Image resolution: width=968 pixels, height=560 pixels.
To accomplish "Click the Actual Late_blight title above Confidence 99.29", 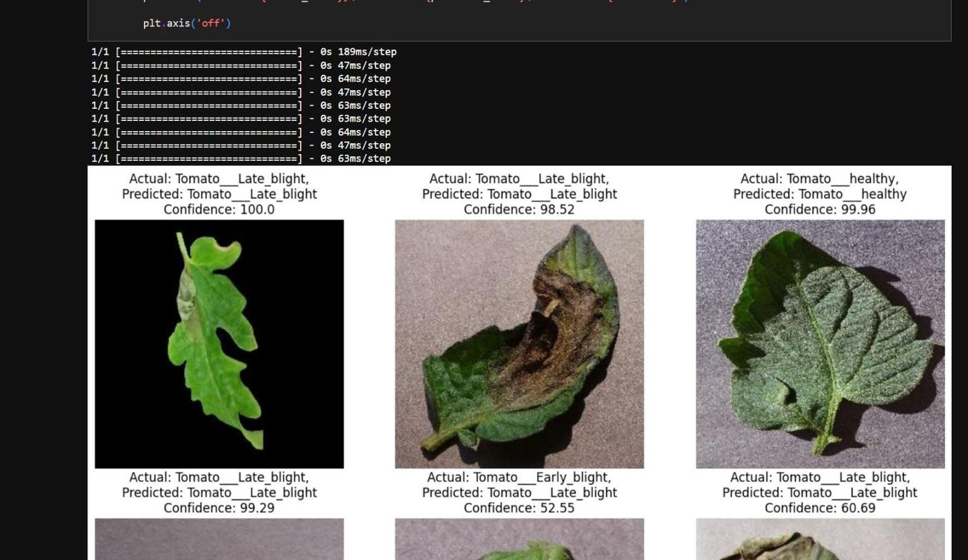I will 219,477.
